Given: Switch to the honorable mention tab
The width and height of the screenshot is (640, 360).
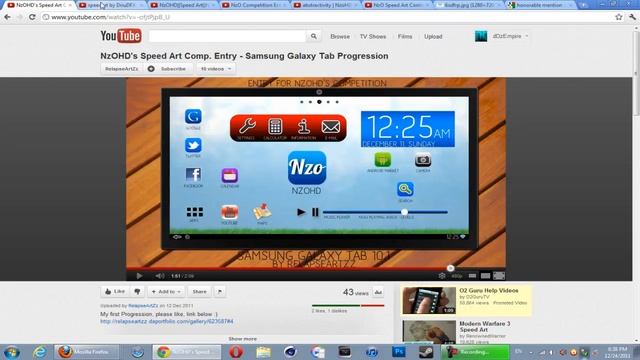Looking at the screenshot, I should tap(540, 5).
